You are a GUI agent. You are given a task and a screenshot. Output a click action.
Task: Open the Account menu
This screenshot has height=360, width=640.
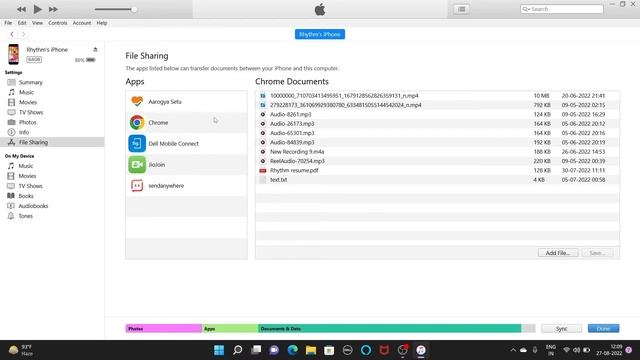82,23
